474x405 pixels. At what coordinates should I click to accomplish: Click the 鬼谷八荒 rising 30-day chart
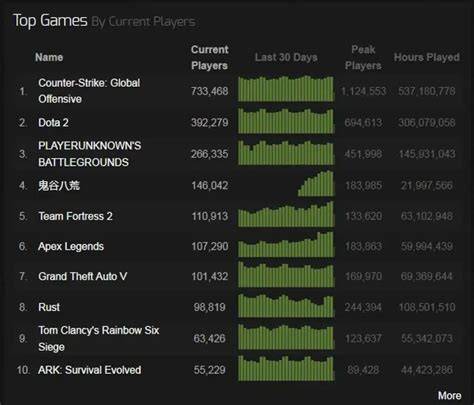tap(315, 183)
